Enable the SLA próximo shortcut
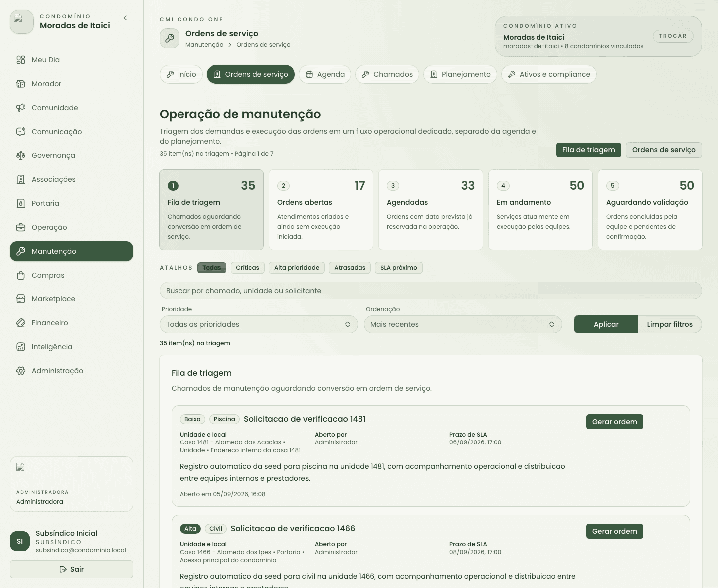 click(399, 268)
